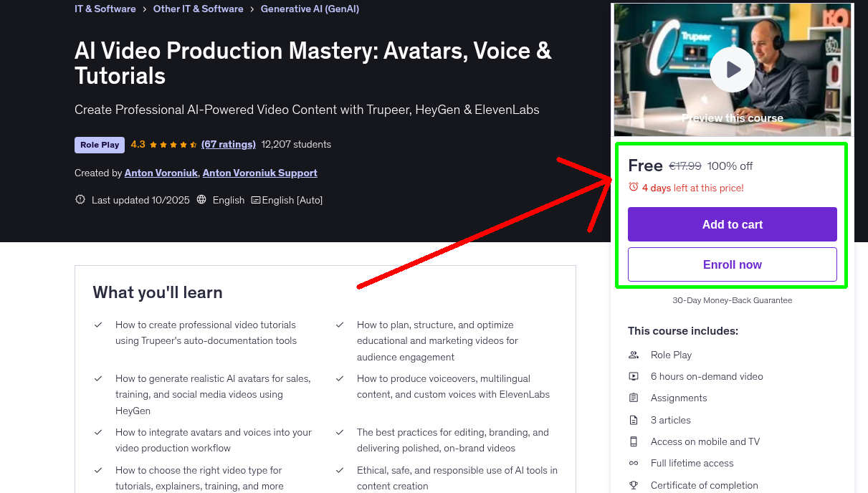Viewport: 868px width, 493px height.
Task: Click the Assignments icon
Action: click(x=634, y=398)
